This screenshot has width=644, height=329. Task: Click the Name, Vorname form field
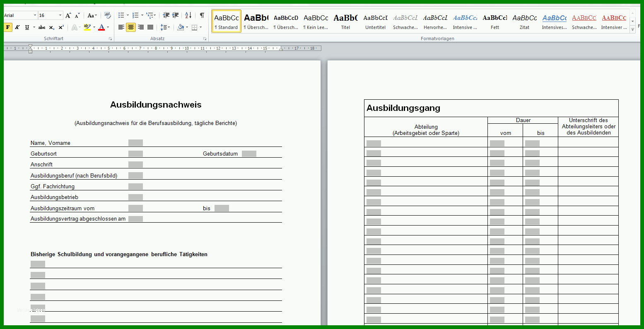tap(135, 143)
